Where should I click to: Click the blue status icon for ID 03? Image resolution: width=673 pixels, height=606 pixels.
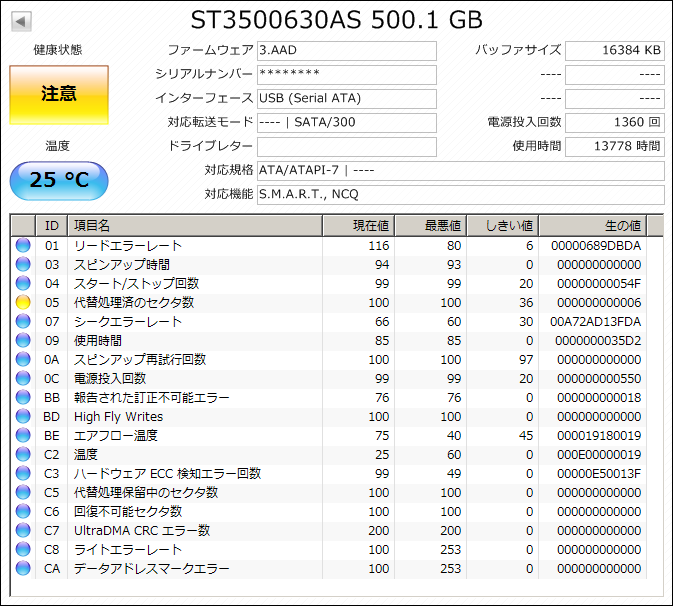[23, 264]
